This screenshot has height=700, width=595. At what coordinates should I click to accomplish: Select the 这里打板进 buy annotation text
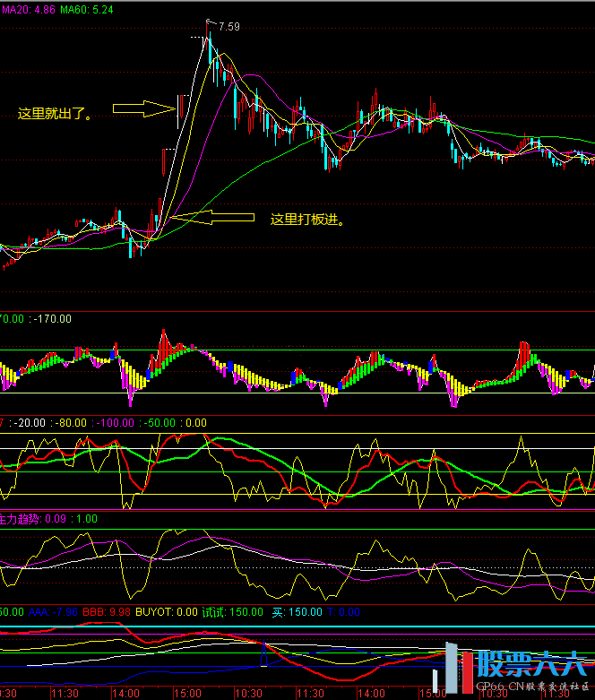pos(307,219)
